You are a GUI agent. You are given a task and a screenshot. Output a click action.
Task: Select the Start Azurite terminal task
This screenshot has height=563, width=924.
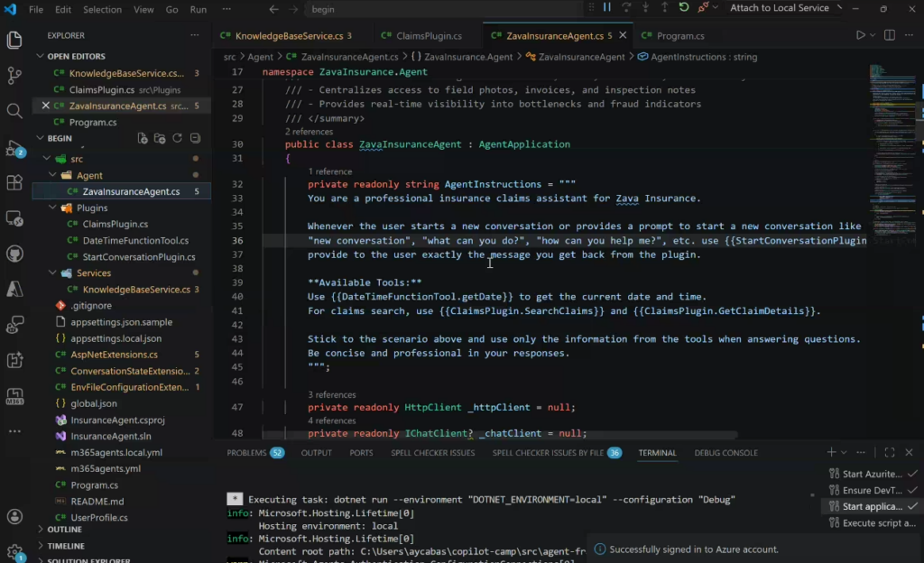(871, 474)
